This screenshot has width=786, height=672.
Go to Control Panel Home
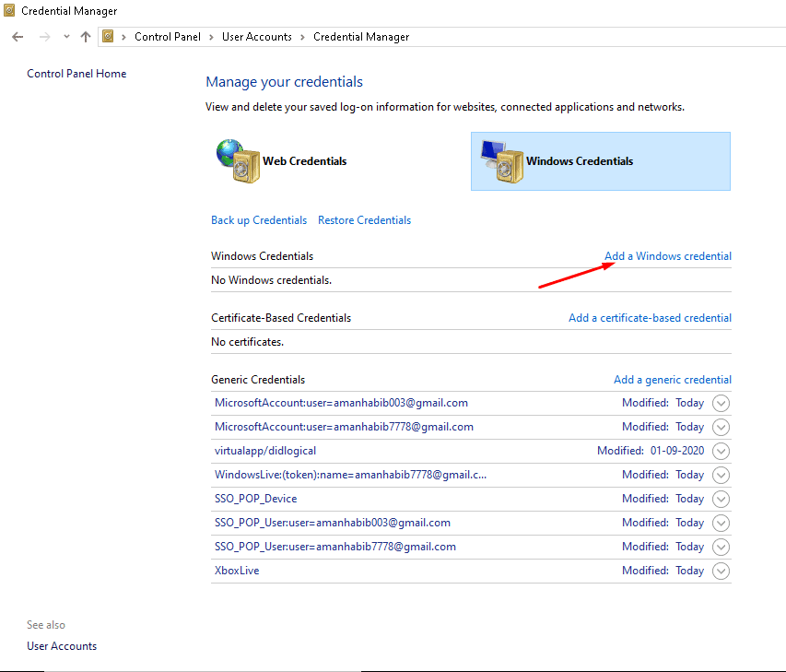[x=76, y=74]
